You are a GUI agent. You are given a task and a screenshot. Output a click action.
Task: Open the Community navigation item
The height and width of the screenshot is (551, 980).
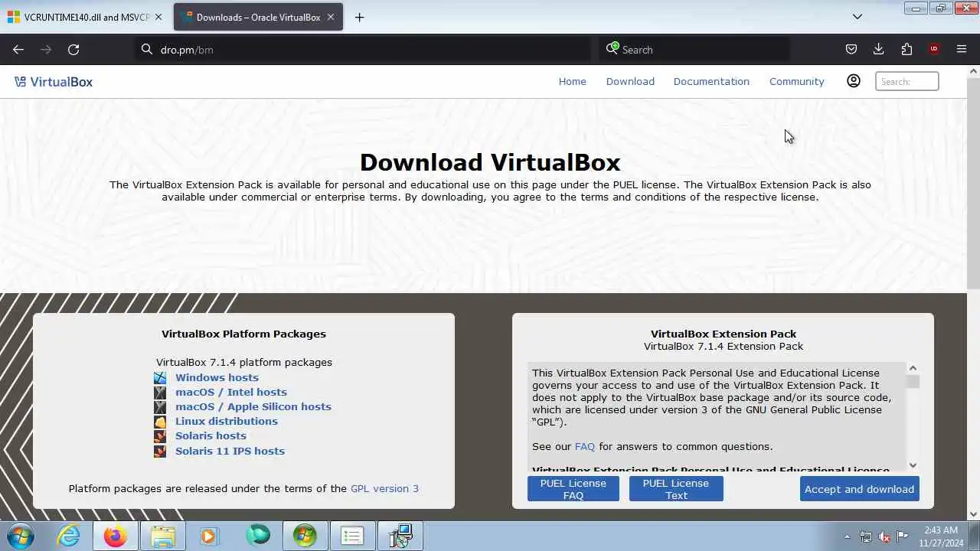(796, 81)
